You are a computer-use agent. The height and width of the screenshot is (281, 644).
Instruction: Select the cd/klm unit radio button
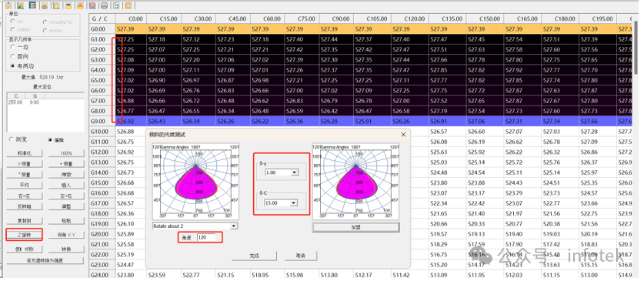tap(14, 29)
